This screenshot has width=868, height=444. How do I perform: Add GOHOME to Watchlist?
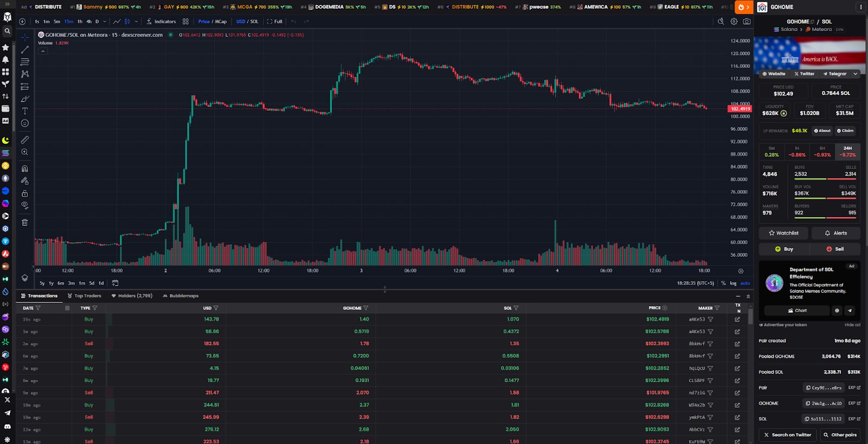783,233
